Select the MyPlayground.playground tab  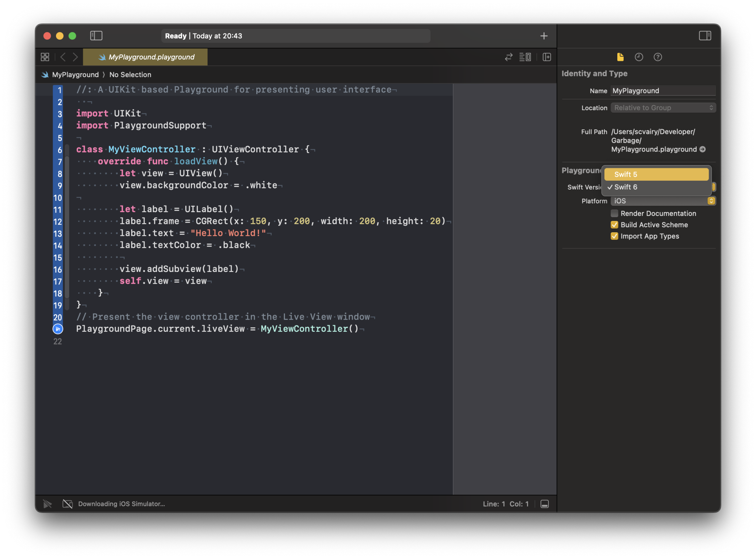[146, 57]
